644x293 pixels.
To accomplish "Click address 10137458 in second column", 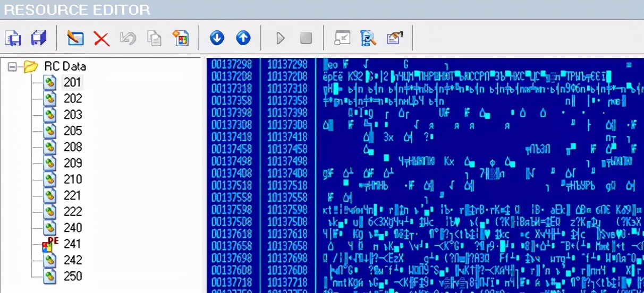I will click(x=287, y=149).
